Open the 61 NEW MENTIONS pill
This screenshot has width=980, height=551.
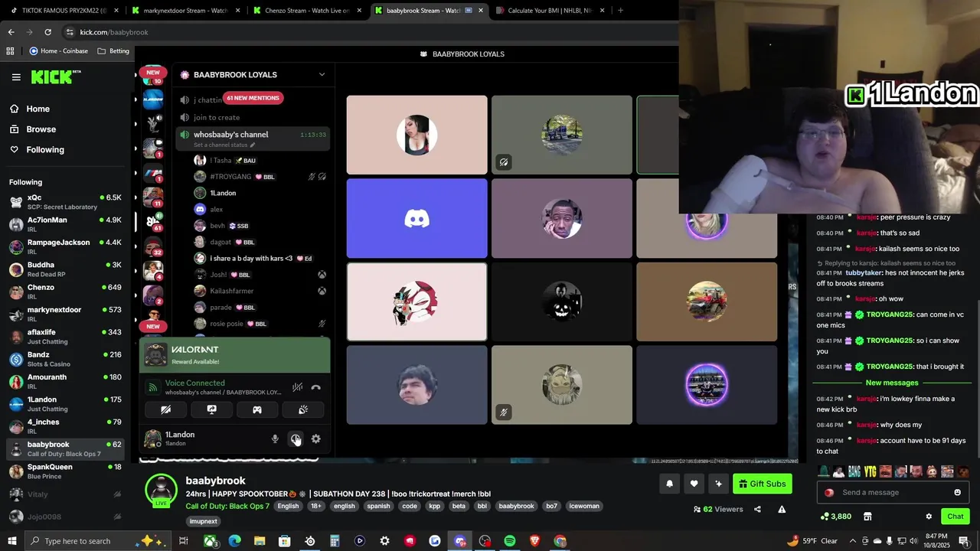tap(253, 98)
